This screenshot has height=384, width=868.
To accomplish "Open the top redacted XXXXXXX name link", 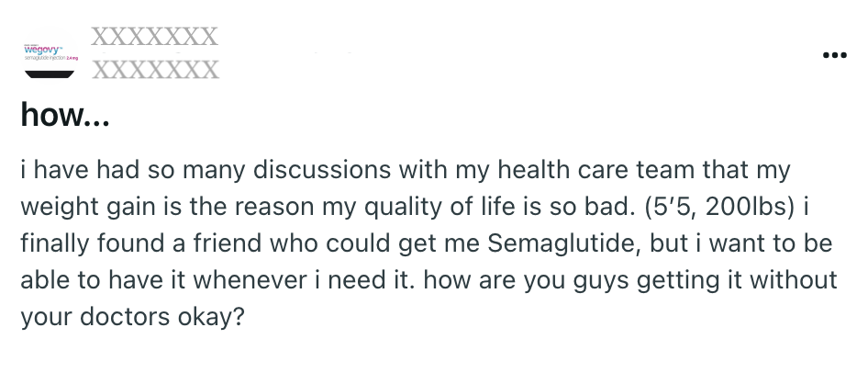I will [155, 37].
